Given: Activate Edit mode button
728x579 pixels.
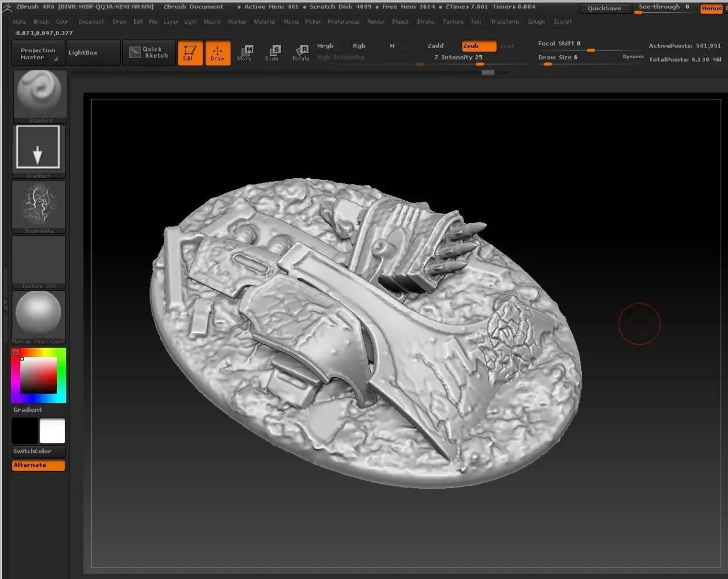Looking at the screenshot, I should coord(190,53).
